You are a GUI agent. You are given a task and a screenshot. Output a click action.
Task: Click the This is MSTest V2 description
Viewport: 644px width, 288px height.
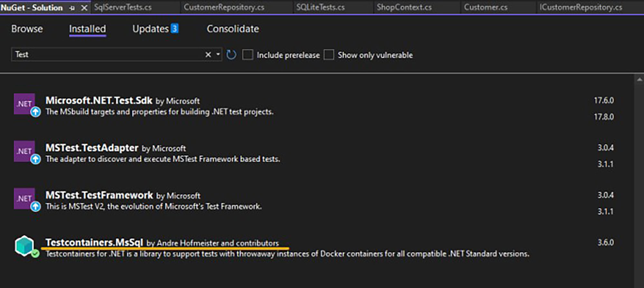154,206
